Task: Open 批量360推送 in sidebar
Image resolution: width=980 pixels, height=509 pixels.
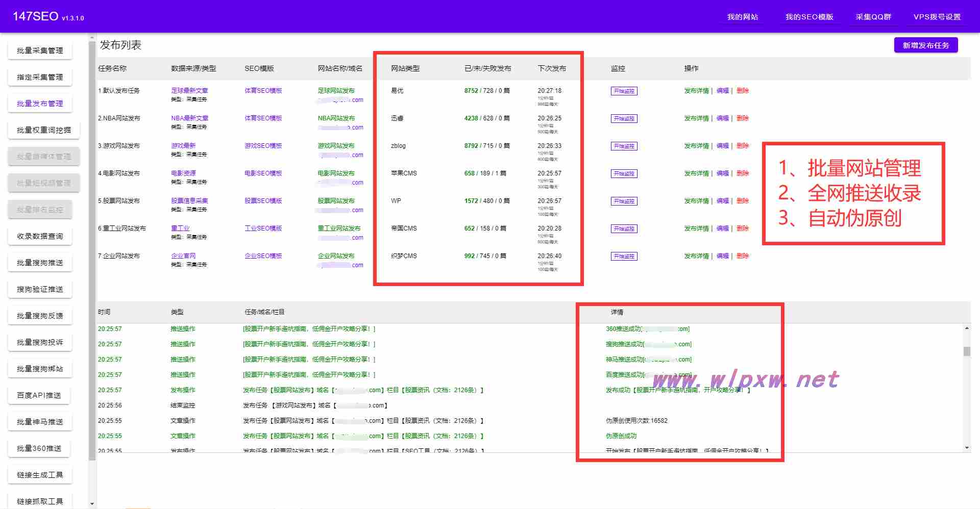Action: (x=39, y=448)
